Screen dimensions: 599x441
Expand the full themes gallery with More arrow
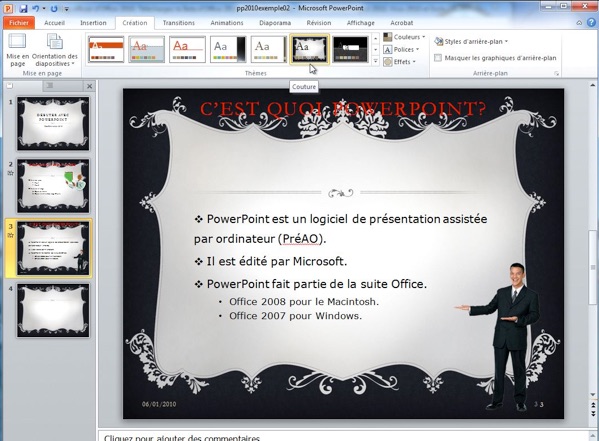click(x=375, y=61)
